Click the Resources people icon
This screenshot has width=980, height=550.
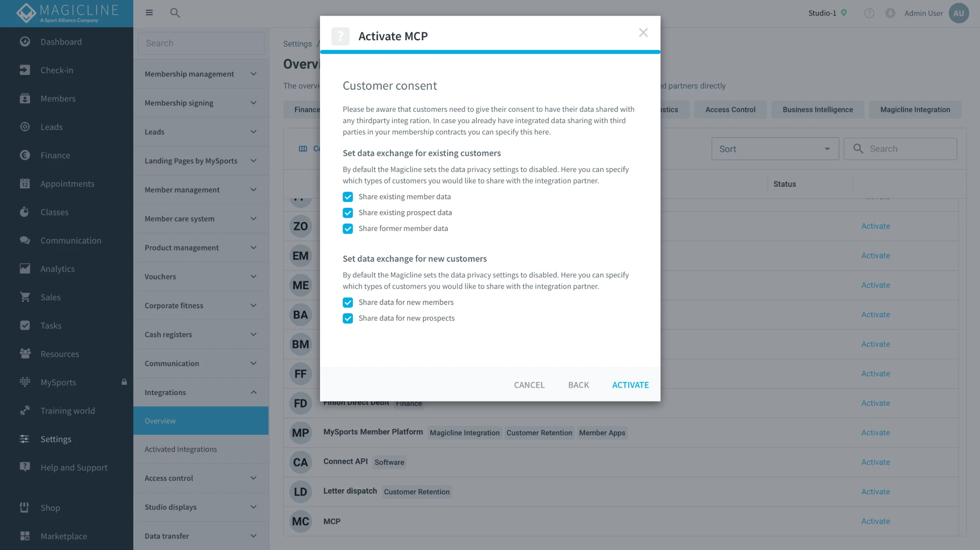click(25, 354)
